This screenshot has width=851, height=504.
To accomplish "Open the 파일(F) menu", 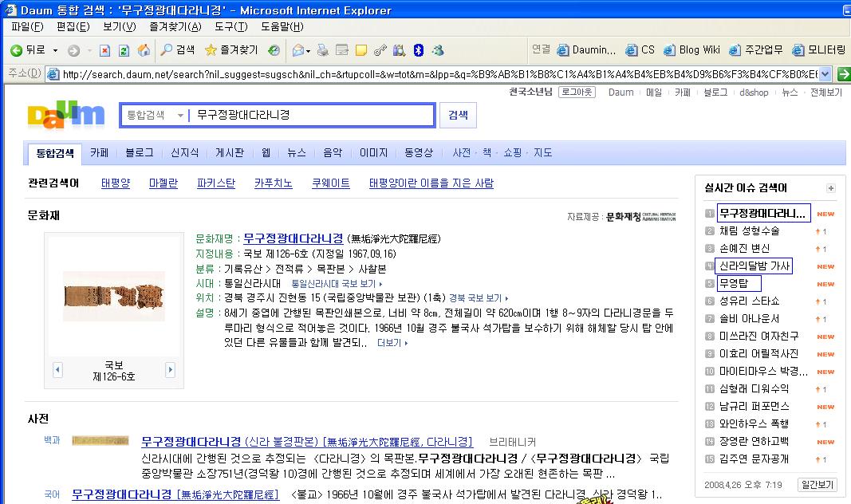I will [x=27, y=26].
